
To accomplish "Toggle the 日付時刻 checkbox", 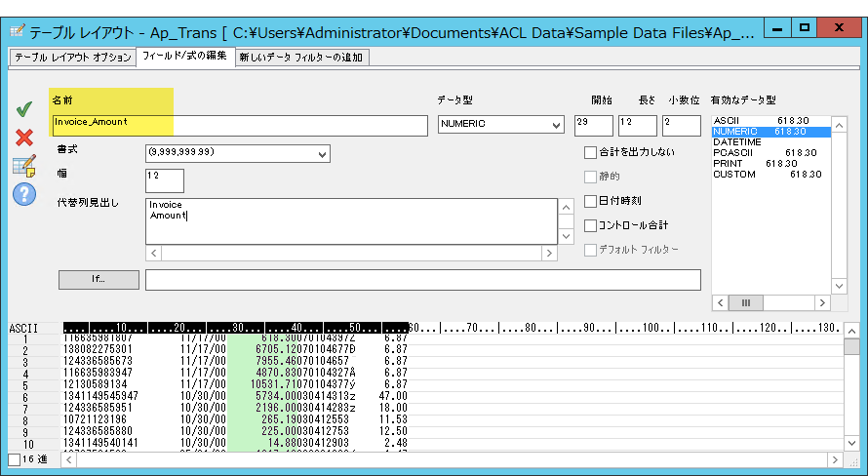I will tap(590, 201).
